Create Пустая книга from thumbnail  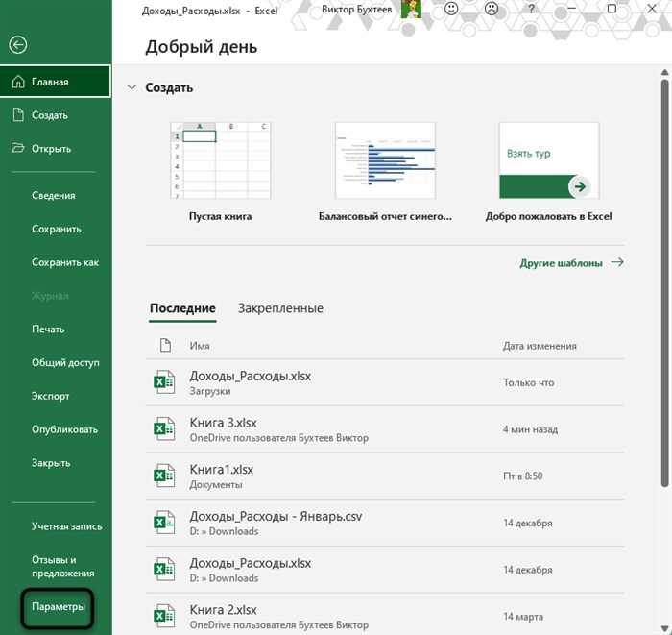pyautogui.click(x=221, y=160)
